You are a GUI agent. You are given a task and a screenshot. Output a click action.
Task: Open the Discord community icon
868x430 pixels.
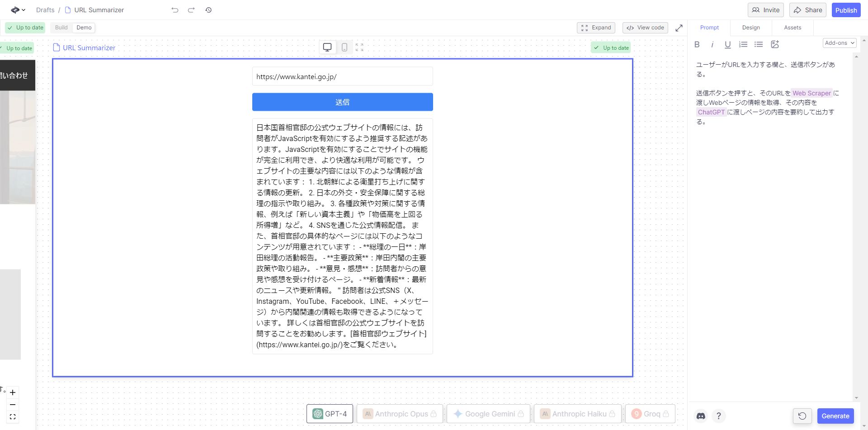click(x=700, y=416)
